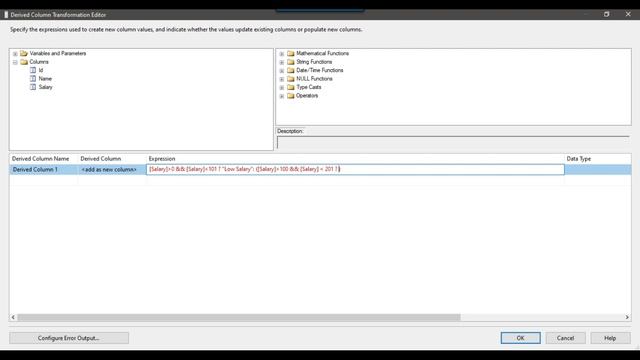Image resolution: width=640 pixels, height=360 pixels.
Task: Click the horizontal scrollbar right arrow
Action: (627, 317)
